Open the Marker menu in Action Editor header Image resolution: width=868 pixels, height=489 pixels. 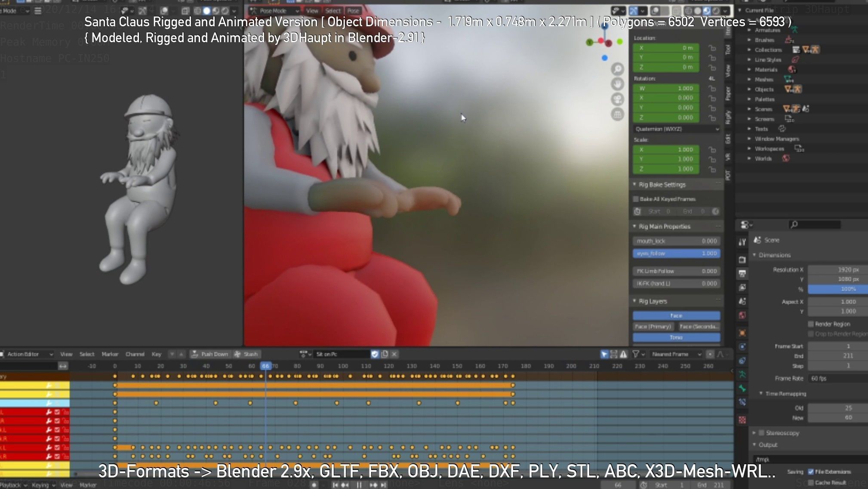(x=110, y=354)
